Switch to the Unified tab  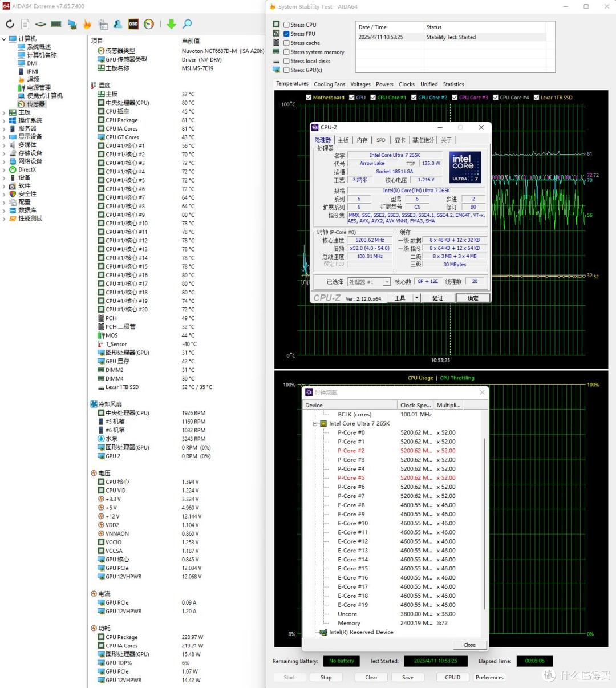point(429,84)
